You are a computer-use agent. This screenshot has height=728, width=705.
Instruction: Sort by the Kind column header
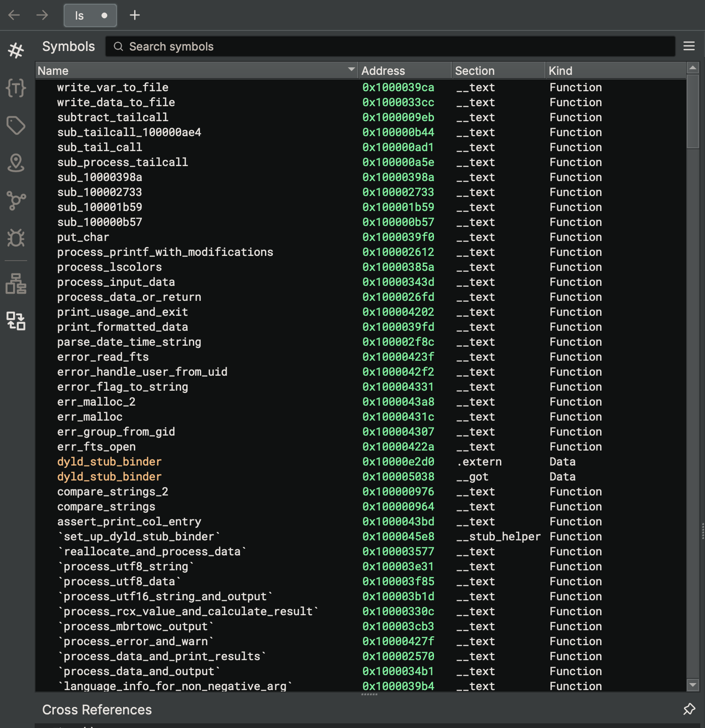[616, 71]
